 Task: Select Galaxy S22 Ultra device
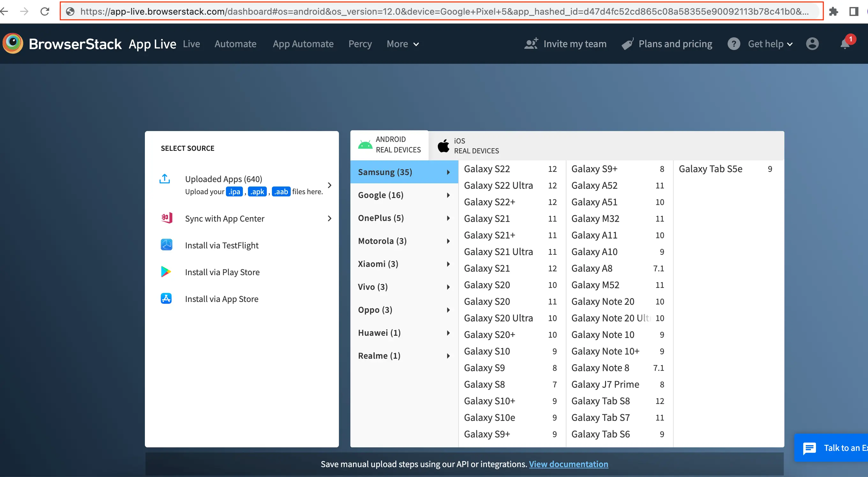pyautogui.click(x=498, y=186)
